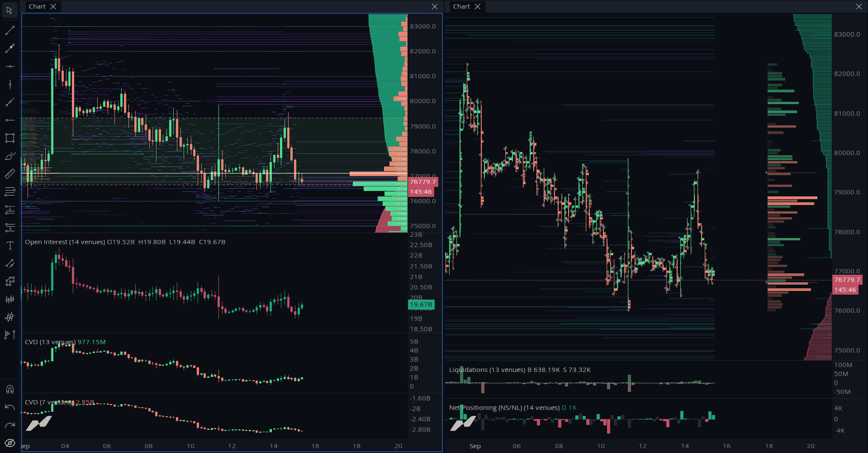Click the 145:46 countdown on left chart
The width and height of the screenshot is (868, 453).
421,192
